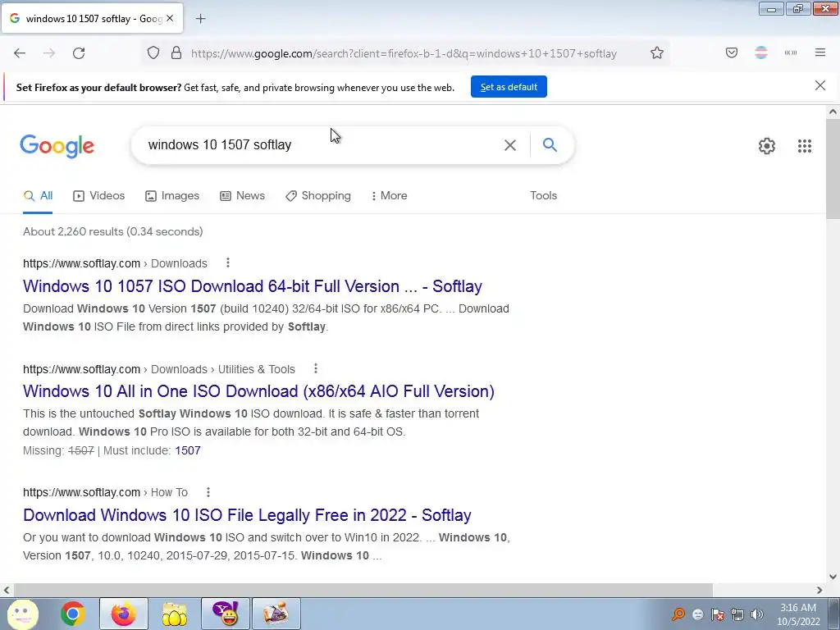Viewport: 840px width, 630px height.
Task: Clear the Google search box text
Action: tap(510, 145)
